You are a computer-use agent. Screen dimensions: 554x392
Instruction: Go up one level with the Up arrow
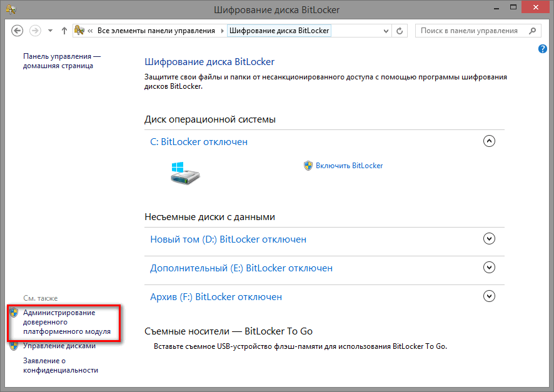tap(64, 31)
